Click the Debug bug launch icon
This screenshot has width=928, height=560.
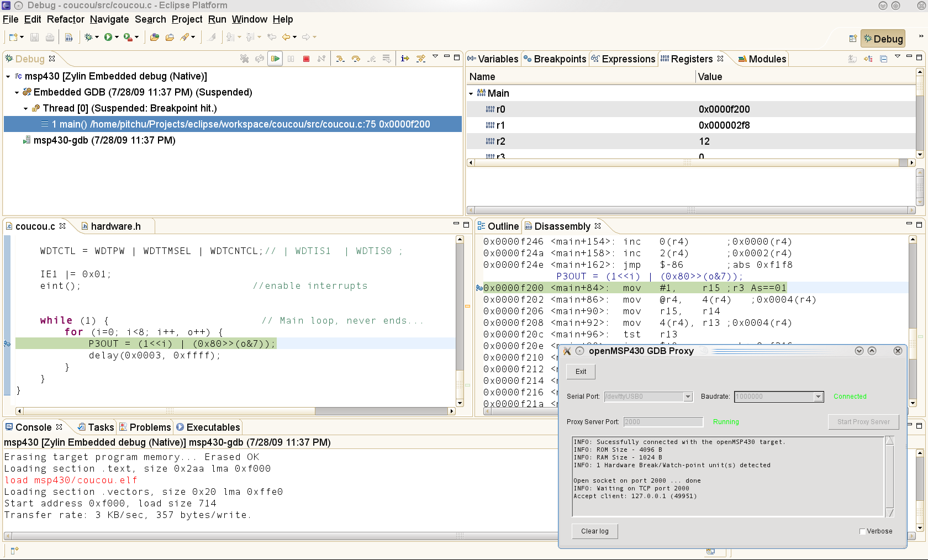click(x=88, y=37)
